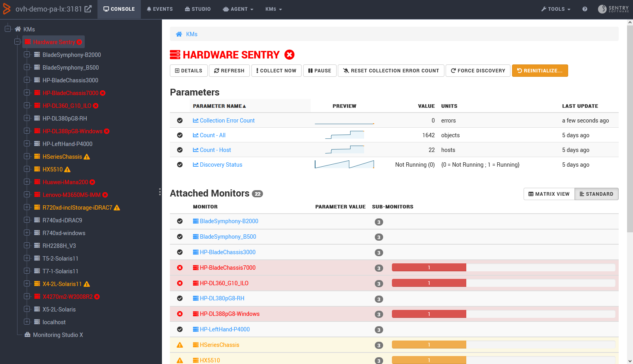Image resolution: width=633 pixels, height=364 pixels.
Task: Collapse the Hardware Sentry tree node
Action: coord(17,42)
